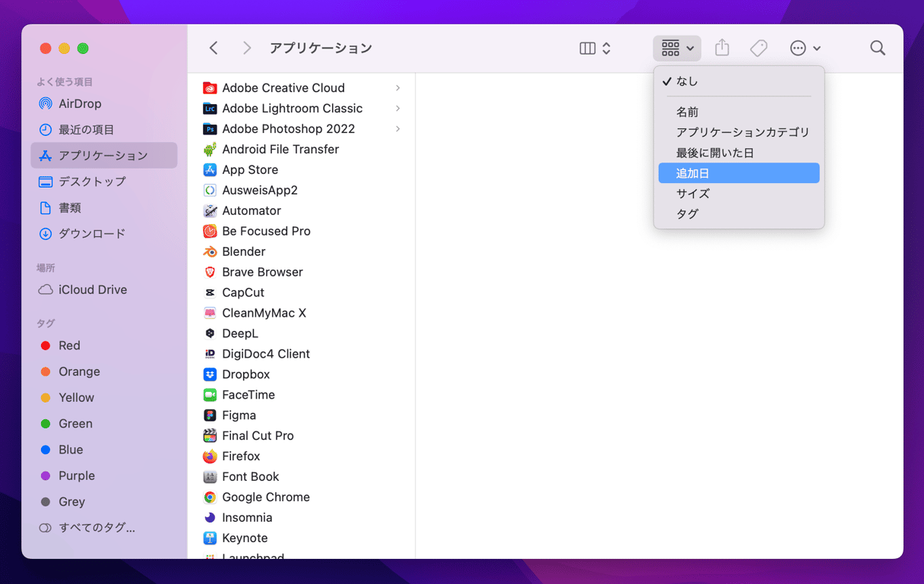Screen dimensions: 924x584
Task: Choose タグ in the grouping menu
Action: click(x=739, y=214)
